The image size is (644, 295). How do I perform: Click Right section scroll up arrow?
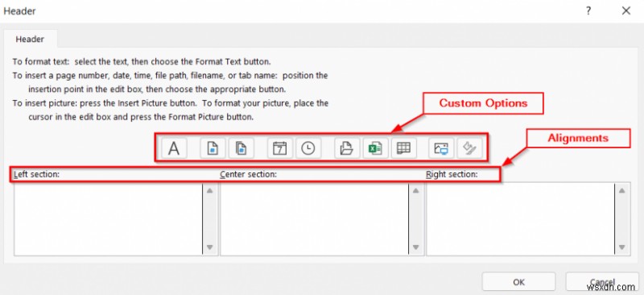[621, 190]
